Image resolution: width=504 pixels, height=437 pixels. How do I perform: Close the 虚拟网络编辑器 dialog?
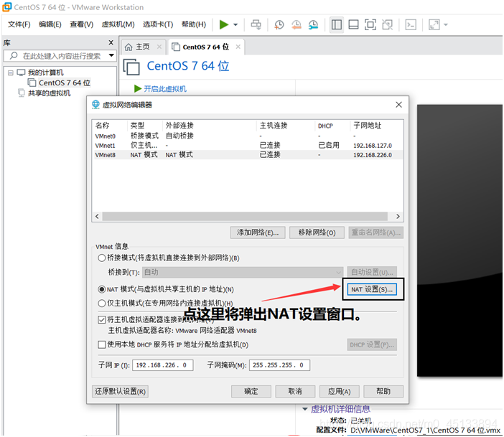point(398,105)
